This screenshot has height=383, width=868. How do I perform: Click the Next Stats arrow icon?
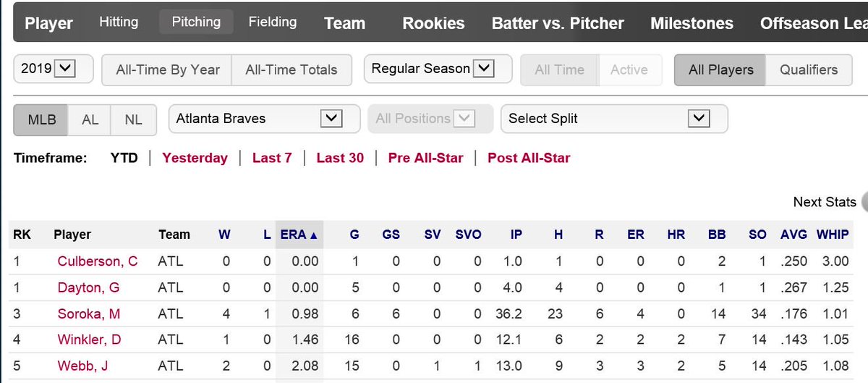863,202
